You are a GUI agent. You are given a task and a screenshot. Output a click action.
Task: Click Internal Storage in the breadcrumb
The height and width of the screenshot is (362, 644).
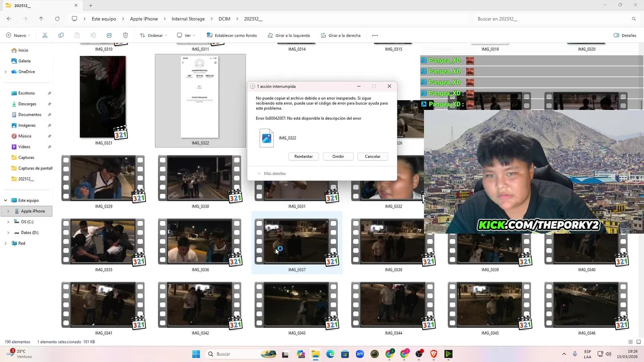(188, 19)
